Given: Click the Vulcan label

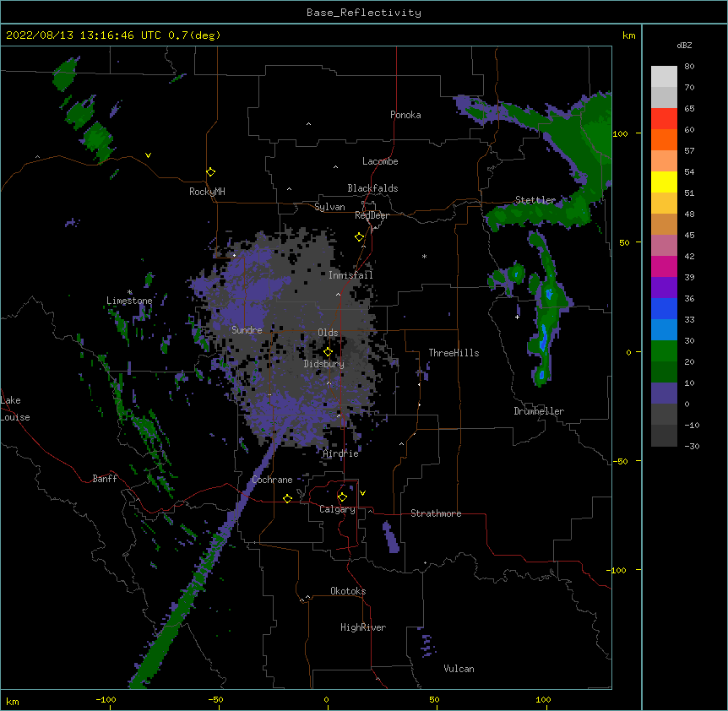Looking at the screenshot, I should pos(459,669).
